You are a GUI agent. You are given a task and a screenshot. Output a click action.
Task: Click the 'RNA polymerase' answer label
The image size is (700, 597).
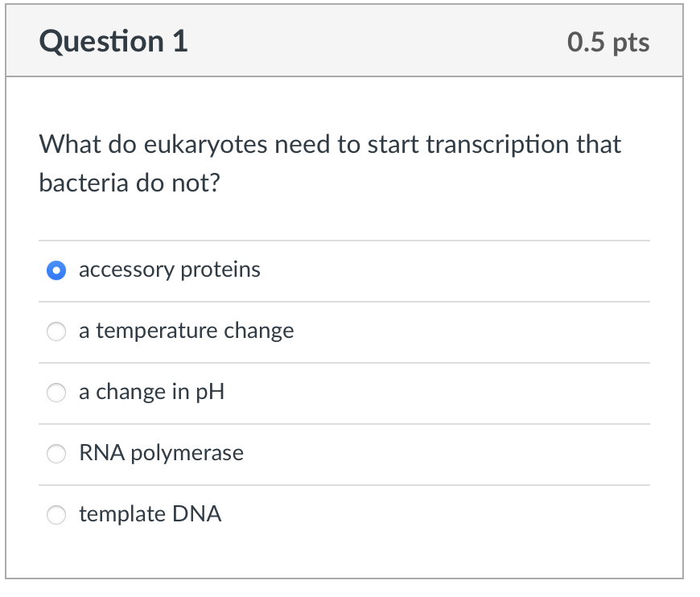(161, 454)
